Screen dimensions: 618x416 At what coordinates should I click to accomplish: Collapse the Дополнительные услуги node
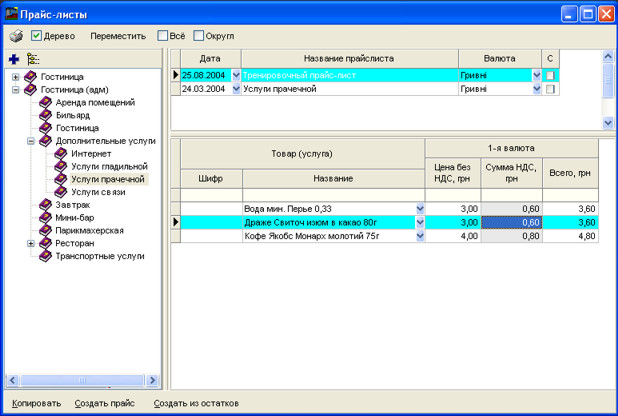tap(31, 141)
